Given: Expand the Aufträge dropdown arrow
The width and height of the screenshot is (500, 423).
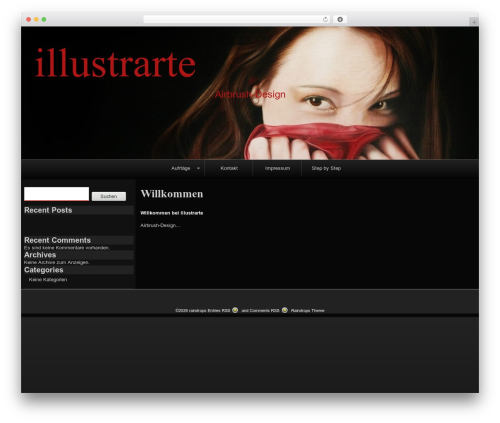Looking at the screenshot, I should (x=198, y=168).
